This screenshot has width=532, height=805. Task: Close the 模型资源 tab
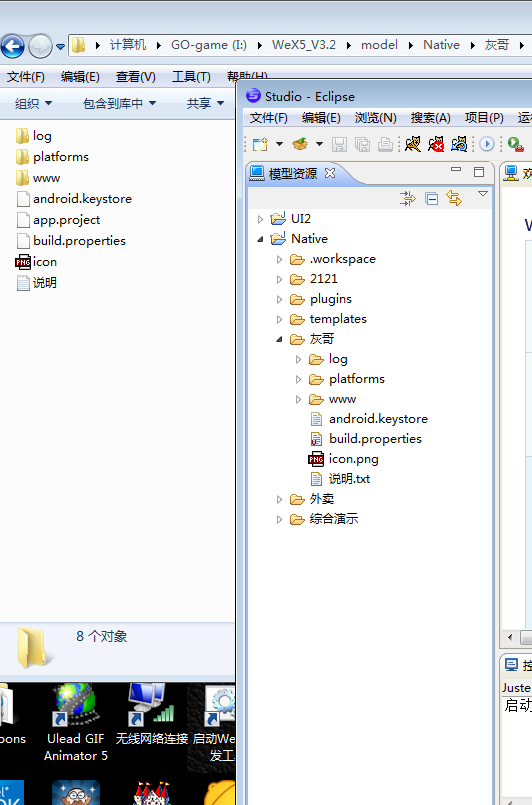pyautogui.click(x=330, y=173)
